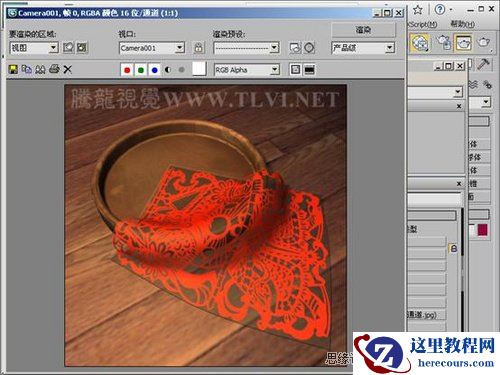Image resolution: width=500 pixels, height=375 pixels.
Task: Click the button ending in .jpg)
Action: pos(426,315)
